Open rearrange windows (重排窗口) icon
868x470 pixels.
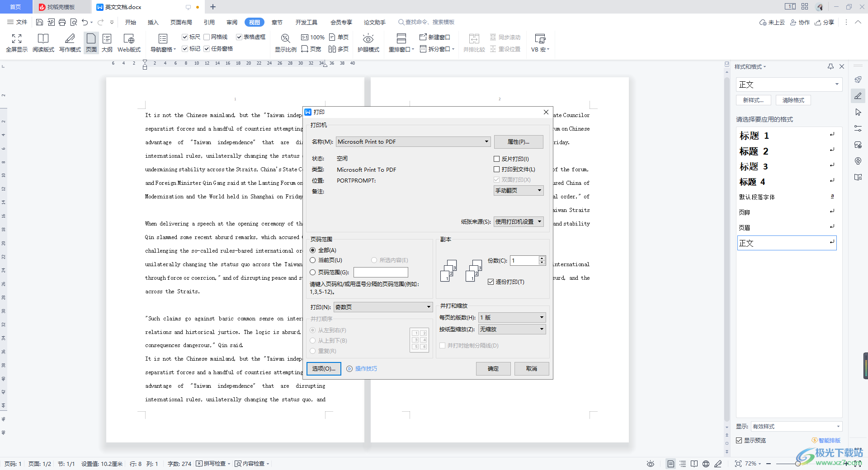pos(401,39)
